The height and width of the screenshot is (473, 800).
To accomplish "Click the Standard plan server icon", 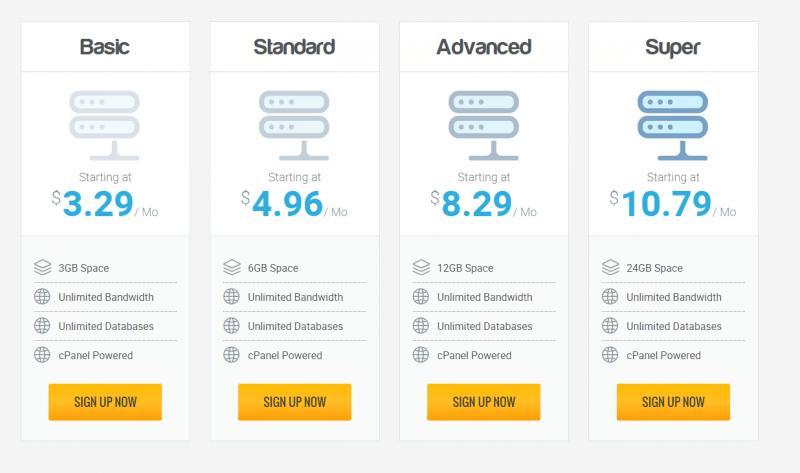I will 294,126.
